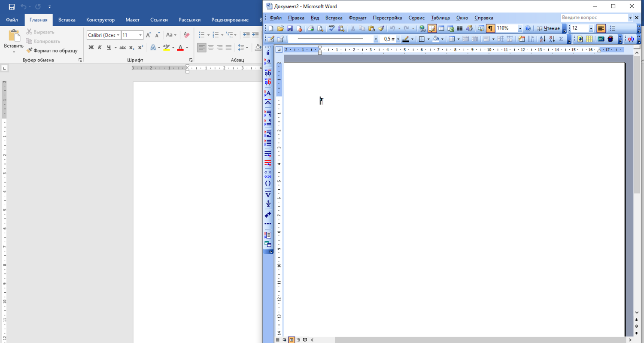Click Формат по образцу in the ribbon

tap(52, 51)
